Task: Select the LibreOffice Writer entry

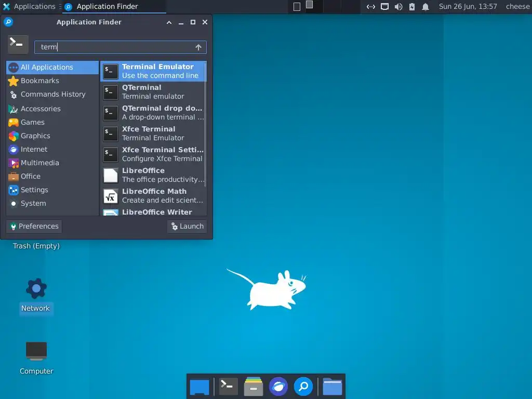Action: [153, 212]
